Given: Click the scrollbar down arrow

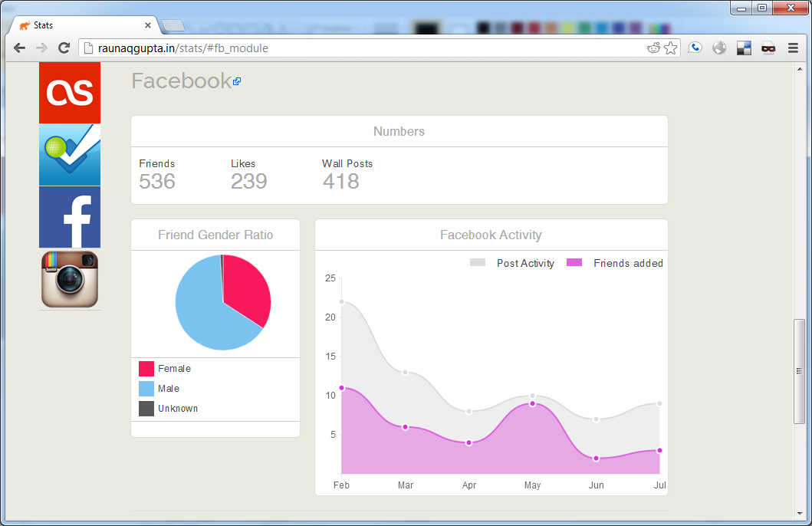Looking at the screenshot, I should 800,514.
